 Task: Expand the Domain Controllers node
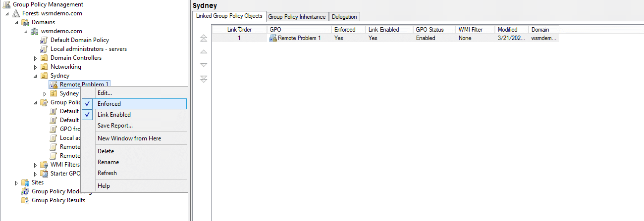point(35,58)
